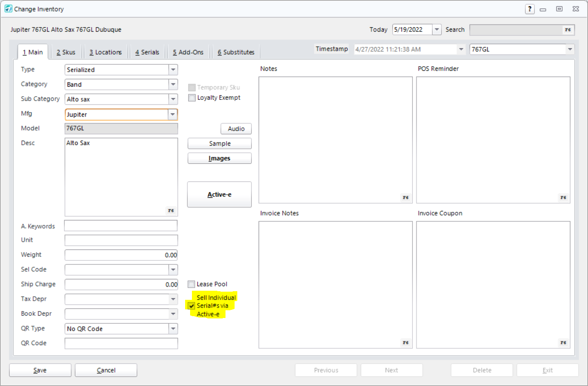This screenshot has width=588, height=386.
Task: Open the 6 Substitutes tab
Action: [236, 52]
